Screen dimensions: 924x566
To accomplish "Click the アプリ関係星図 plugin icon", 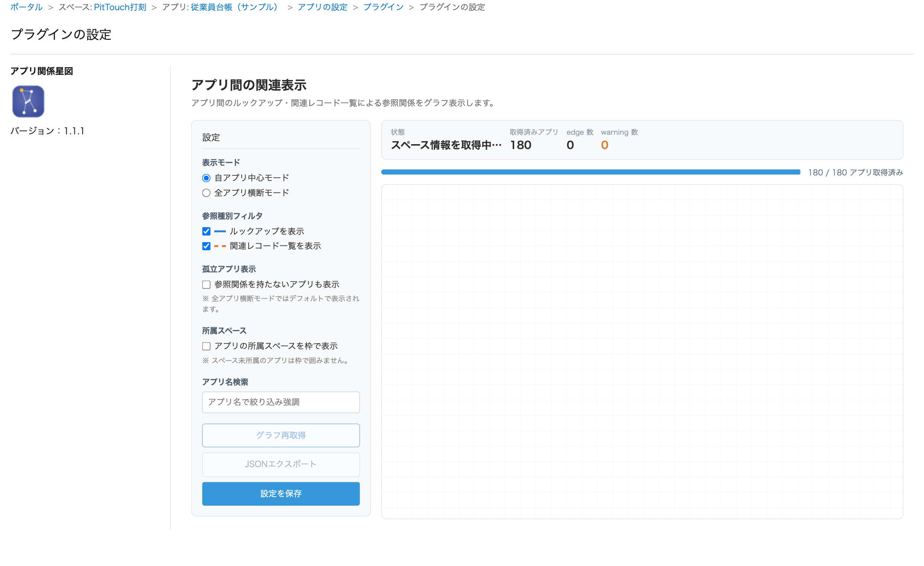I will pyautogui.click(x=28, y=101).
